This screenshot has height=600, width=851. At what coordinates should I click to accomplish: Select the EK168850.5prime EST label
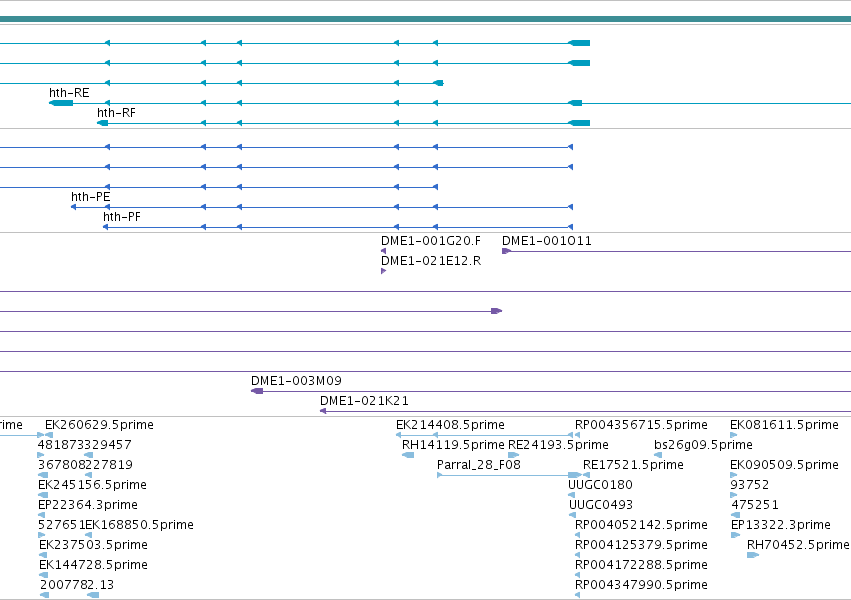point(139,525)
